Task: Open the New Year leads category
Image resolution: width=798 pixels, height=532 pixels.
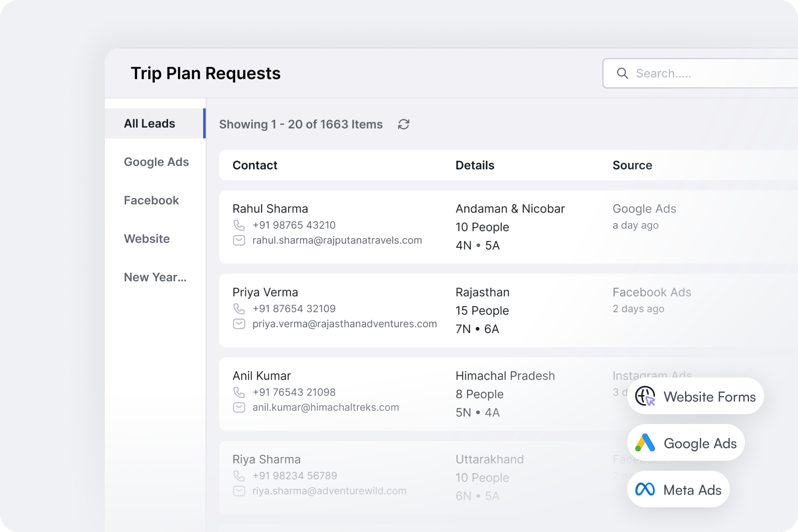Action: click(x=155, y=277)
